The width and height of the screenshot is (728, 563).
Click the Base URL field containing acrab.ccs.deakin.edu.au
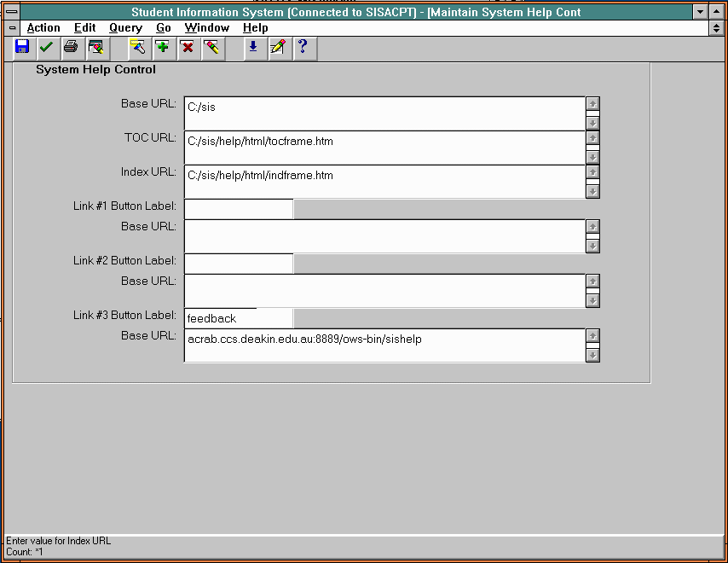pos(384,345)
